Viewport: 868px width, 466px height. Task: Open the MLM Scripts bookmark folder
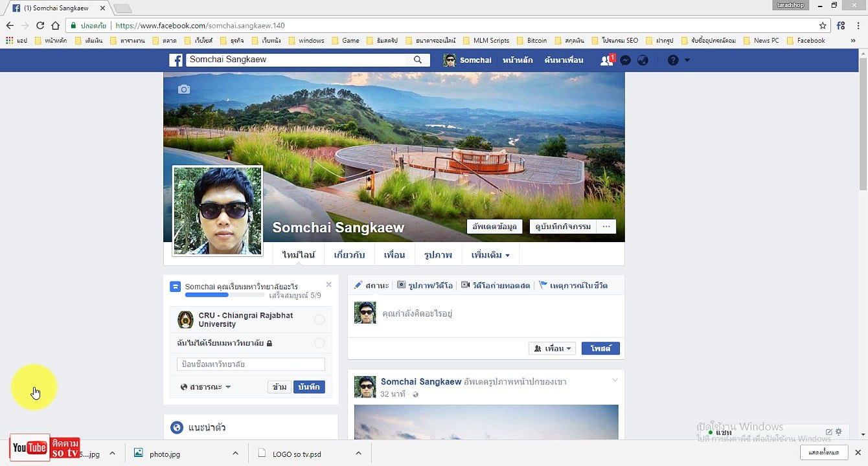pyautogui.click(x=486, y=40)
